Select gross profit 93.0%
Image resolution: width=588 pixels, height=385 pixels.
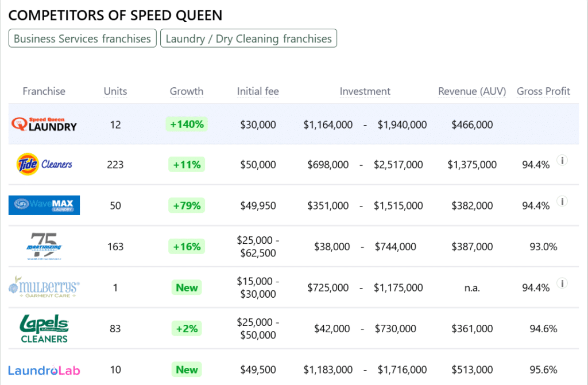(543, 246)
